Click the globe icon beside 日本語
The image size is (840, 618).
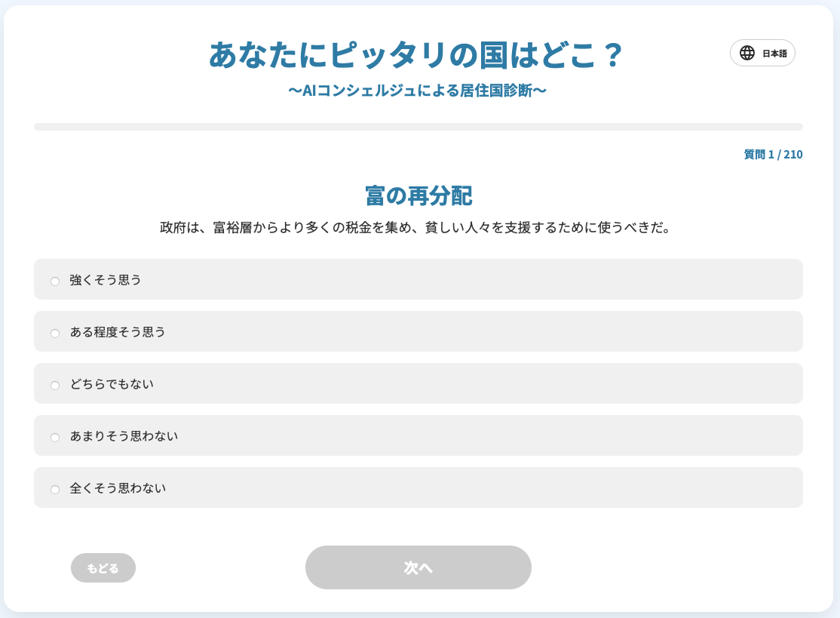(746, 53)
